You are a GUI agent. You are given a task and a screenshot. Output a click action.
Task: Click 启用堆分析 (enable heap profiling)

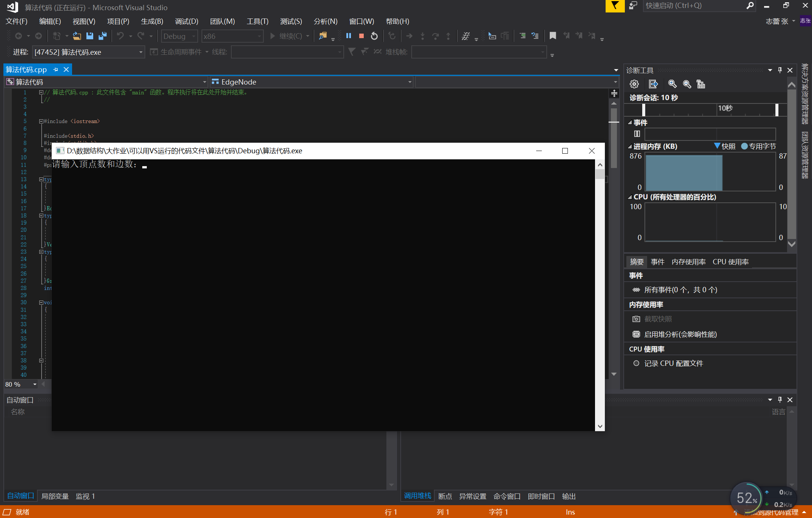(x=680, y=335)
